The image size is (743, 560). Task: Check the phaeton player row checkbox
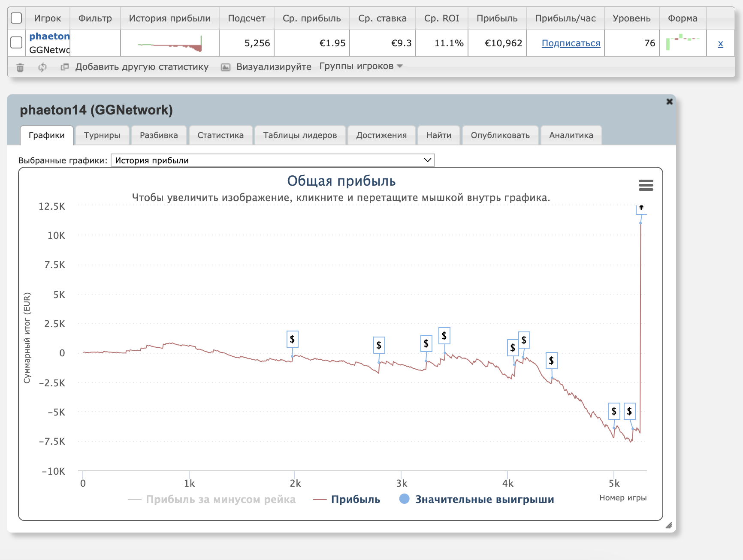(16, 42)
